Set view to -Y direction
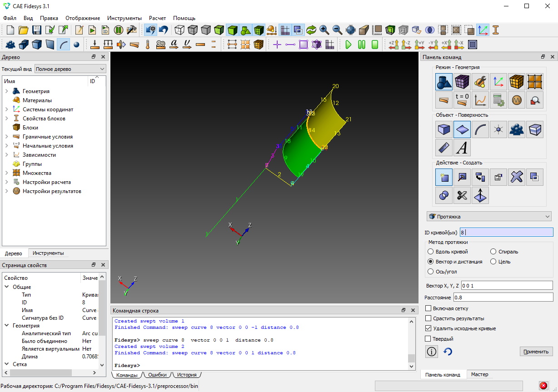The image size is (558, 392). 433,45
